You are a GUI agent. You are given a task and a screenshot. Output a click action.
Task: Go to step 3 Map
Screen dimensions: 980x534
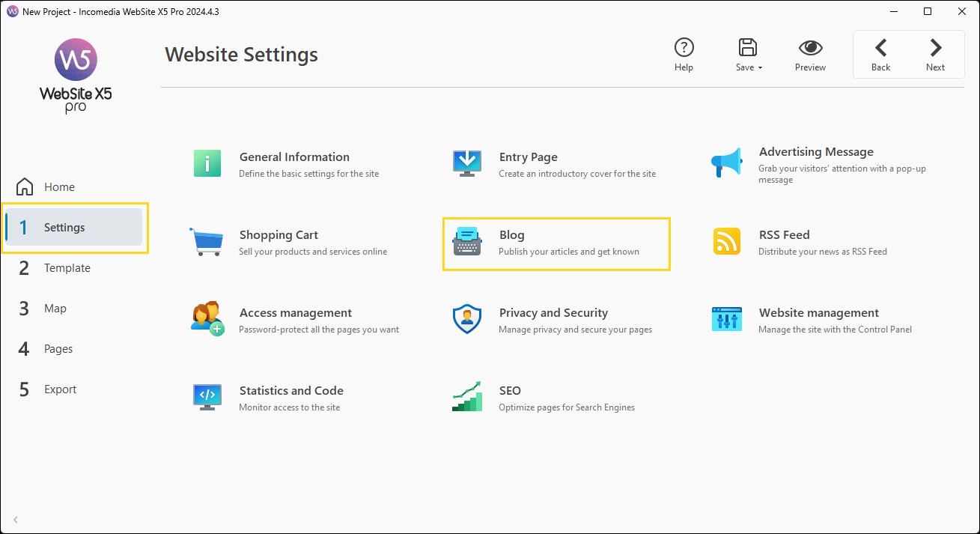pos(73,308)
